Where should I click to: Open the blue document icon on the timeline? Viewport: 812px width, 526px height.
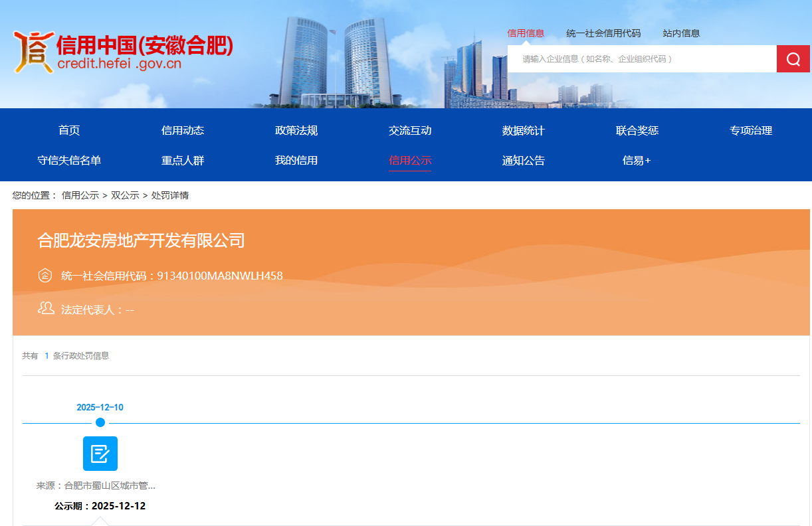[x=100, y=454]
